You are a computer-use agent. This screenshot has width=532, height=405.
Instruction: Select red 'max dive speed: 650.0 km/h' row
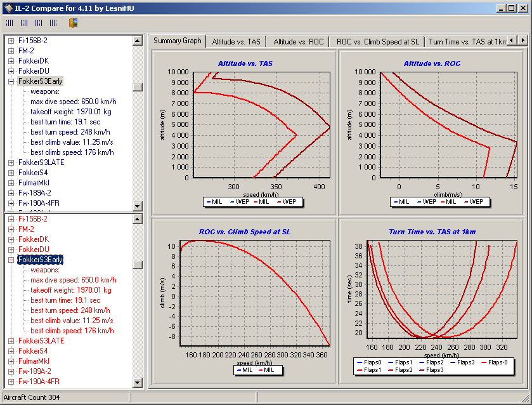[x=74, y=280]
